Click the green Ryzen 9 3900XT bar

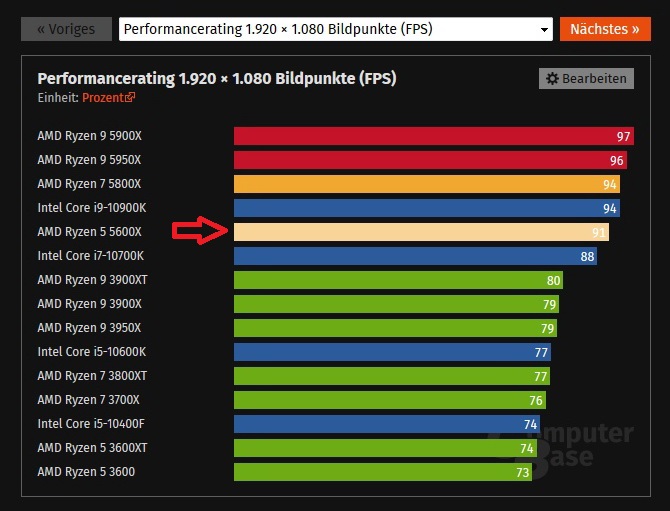(x=398, y=280)
